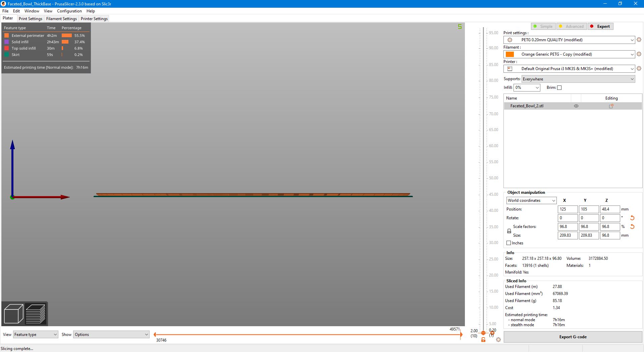Switch to Print Settings tab
Image resolution: width=644 pixels, height=352 pixels.
click(x=31, y=19)
